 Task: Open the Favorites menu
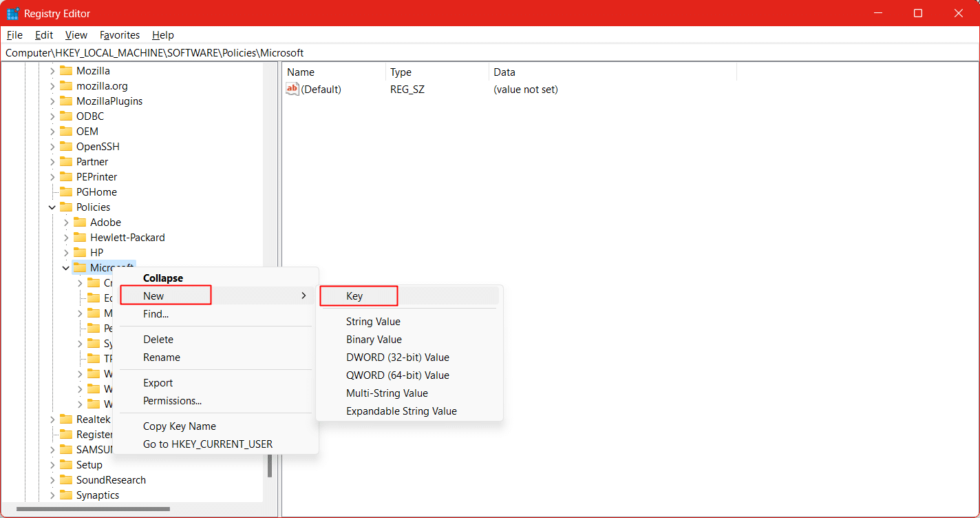point(120,34)
